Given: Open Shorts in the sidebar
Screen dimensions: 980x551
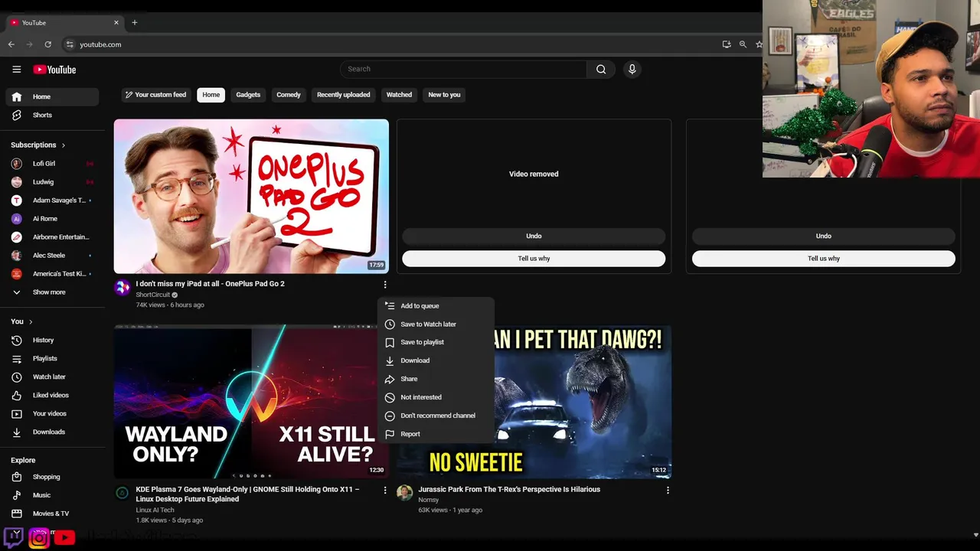Looking at the screenshot, I should pyautogui.click(x=52, y=115).
